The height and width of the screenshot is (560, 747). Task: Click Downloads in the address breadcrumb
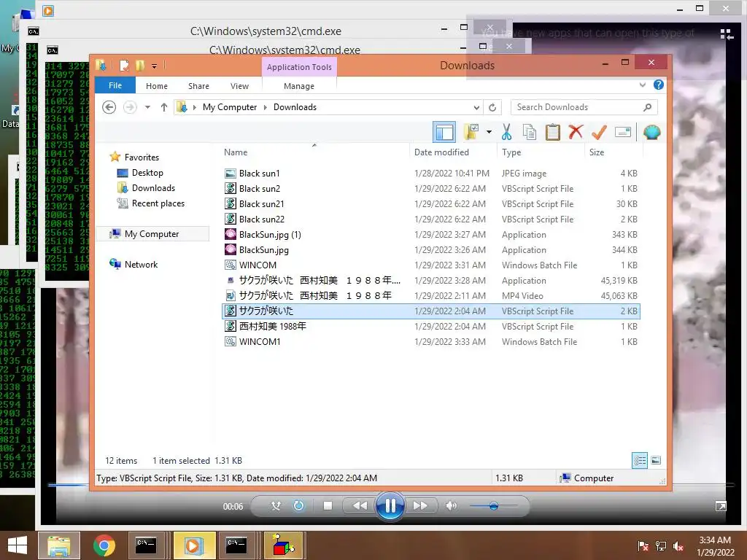(x=295, y=107)
